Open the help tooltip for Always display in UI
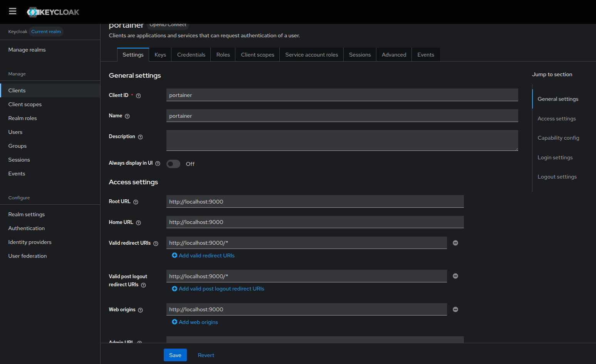 coord(158,163)
